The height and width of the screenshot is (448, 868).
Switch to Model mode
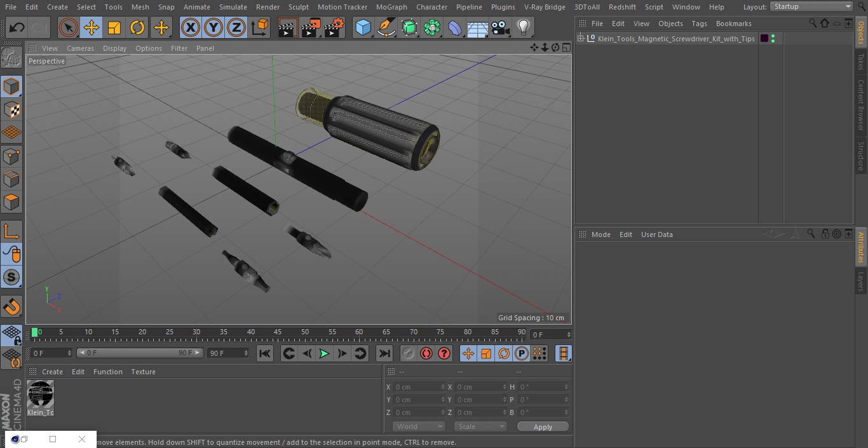pos(11,86)
